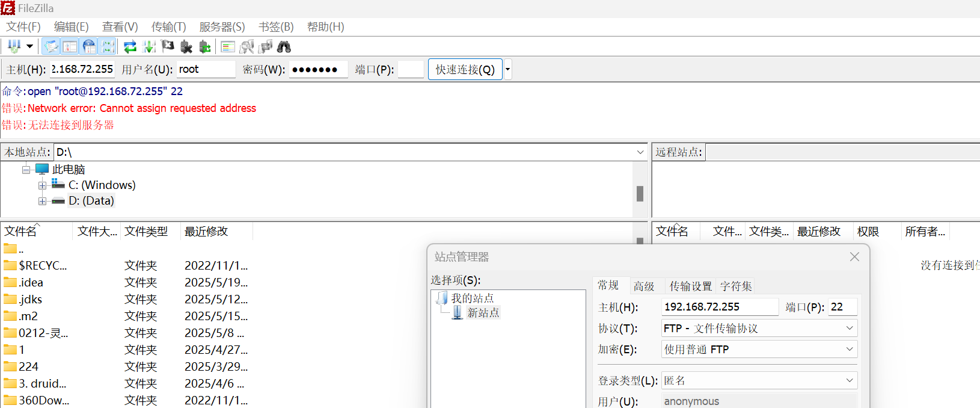Click the local tree vertical scrollbar thumb
This screenshot has height=408, width=980.
640,193
